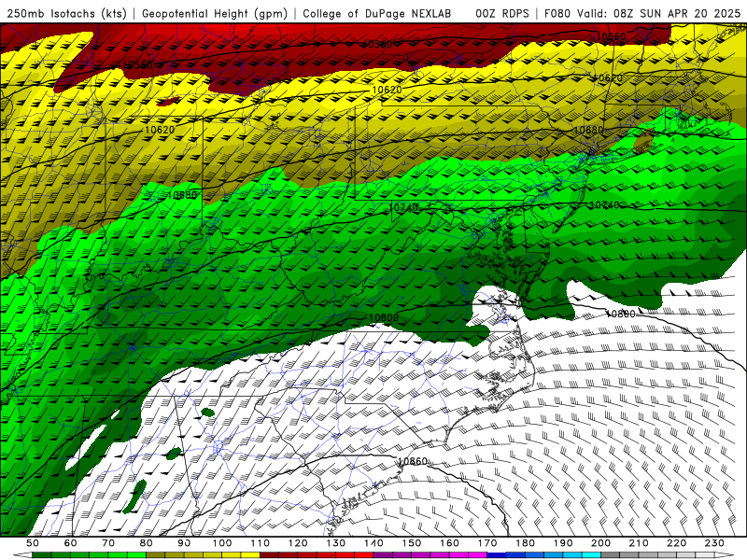Pick the dark blue legend swatch starting at 170

point(497,555)
